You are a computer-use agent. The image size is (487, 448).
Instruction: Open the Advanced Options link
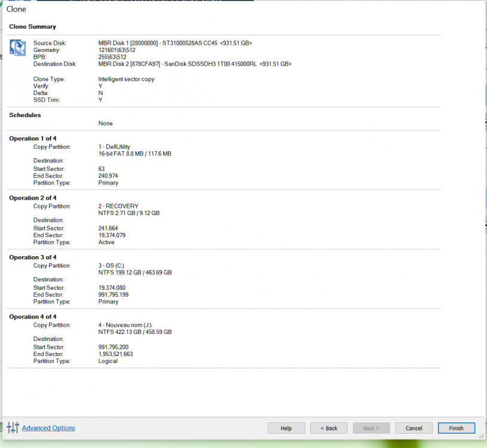click(x=48, y=428)
